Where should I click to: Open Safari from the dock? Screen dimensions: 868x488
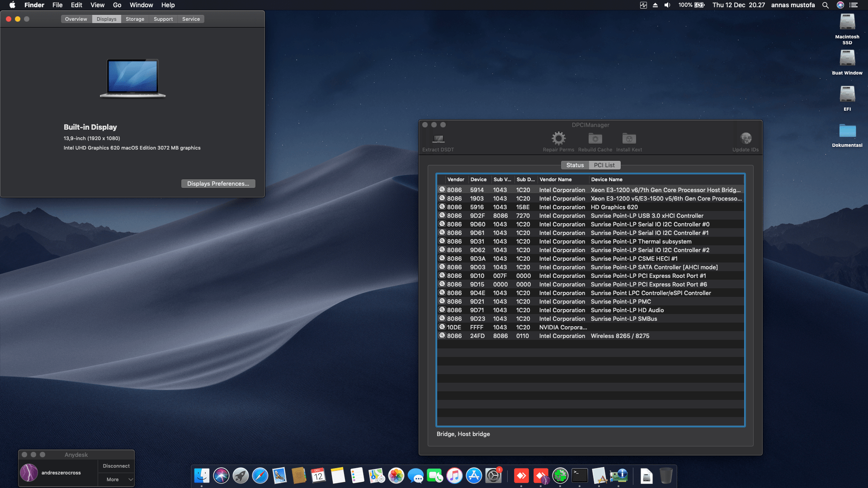(260, 475)
